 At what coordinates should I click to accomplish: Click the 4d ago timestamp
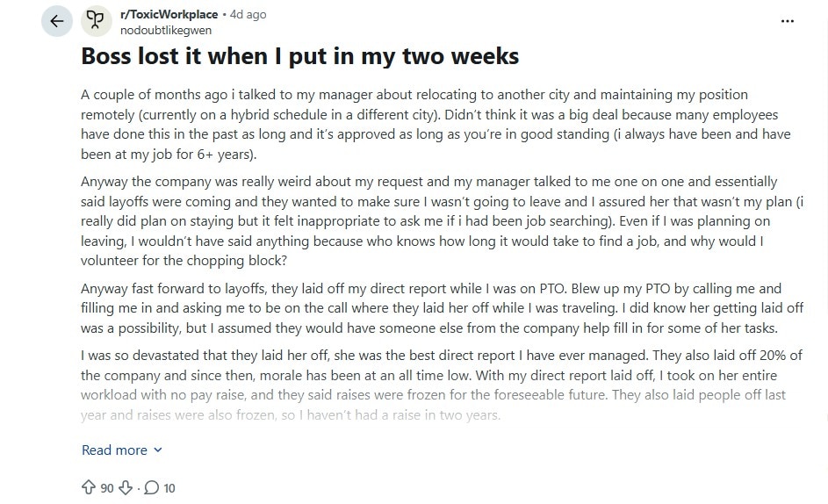(x=248, y=14)
